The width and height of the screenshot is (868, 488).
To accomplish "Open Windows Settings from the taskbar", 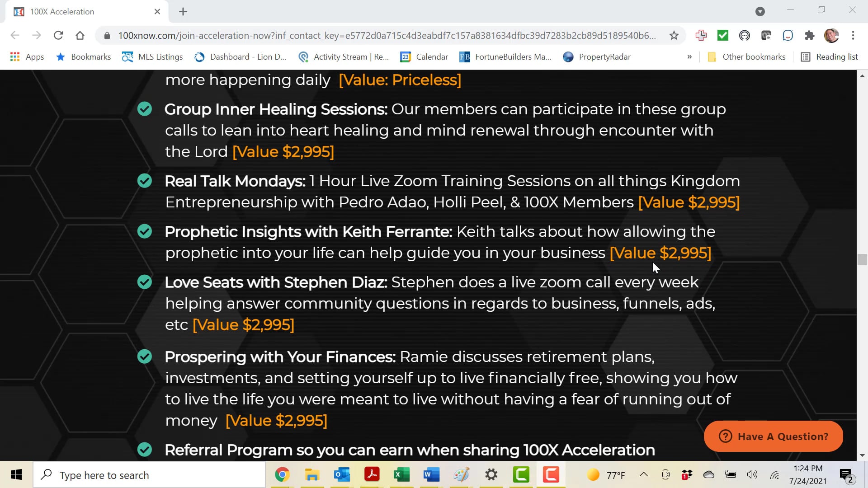I will [x=491, y=474].
